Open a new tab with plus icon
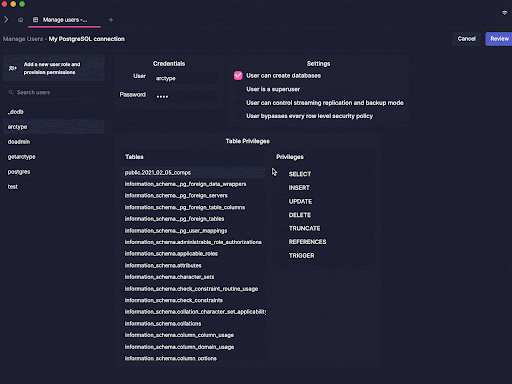 [111, 20]
